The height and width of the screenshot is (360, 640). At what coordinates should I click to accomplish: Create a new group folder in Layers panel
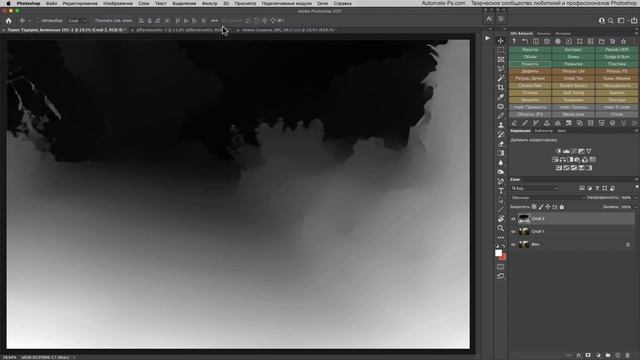608,356
